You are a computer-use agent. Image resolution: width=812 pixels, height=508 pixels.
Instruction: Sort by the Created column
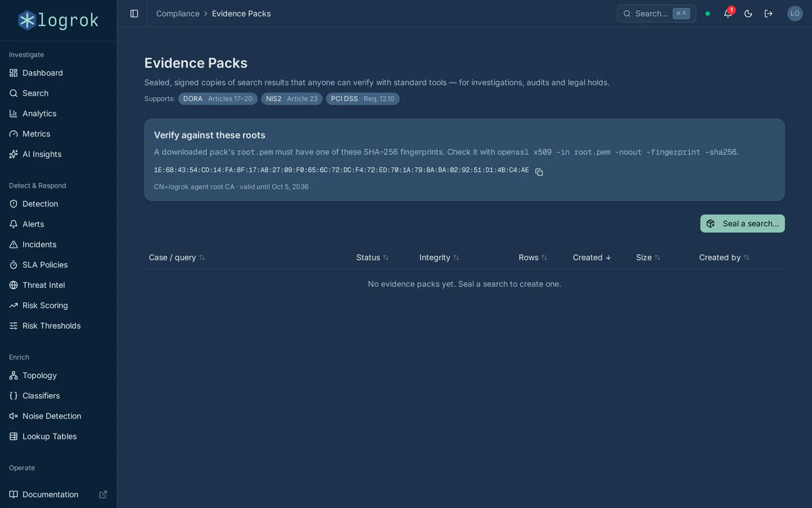point(592,257)
